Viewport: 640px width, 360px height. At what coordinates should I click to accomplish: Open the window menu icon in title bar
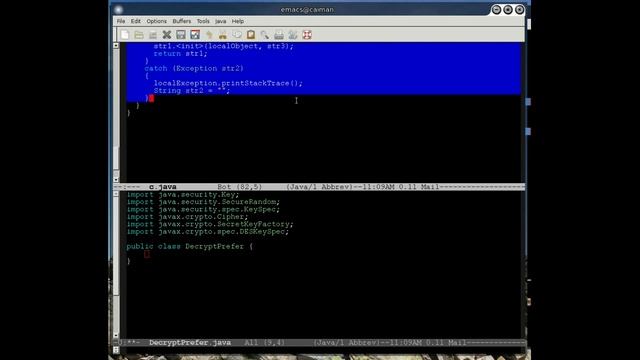(119, 9)
